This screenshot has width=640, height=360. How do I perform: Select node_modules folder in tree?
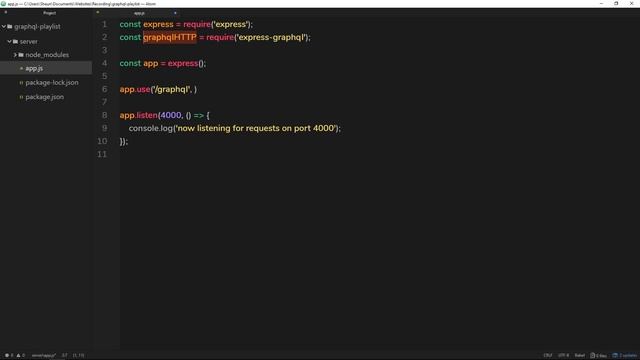(47, 55)
